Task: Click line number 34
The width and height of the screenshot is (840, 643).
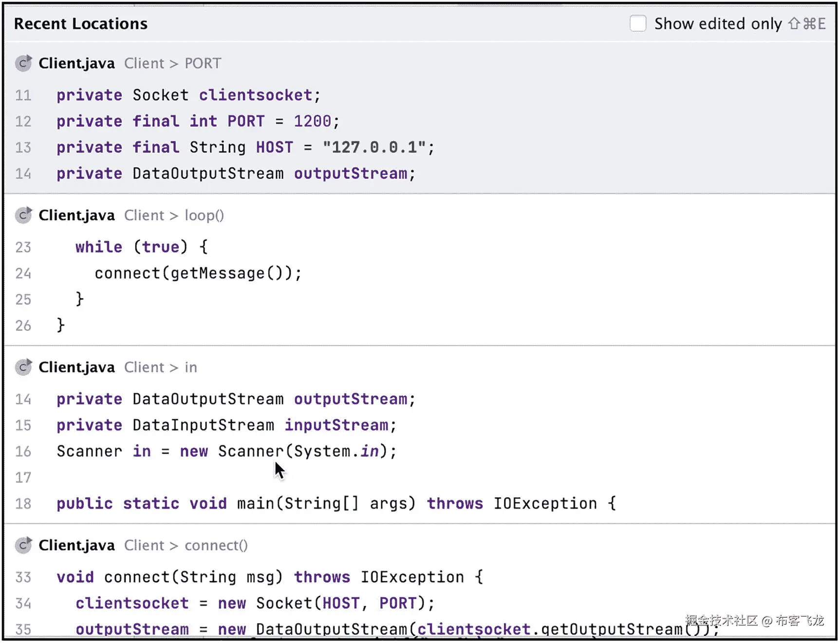Action: pos(23,604)
